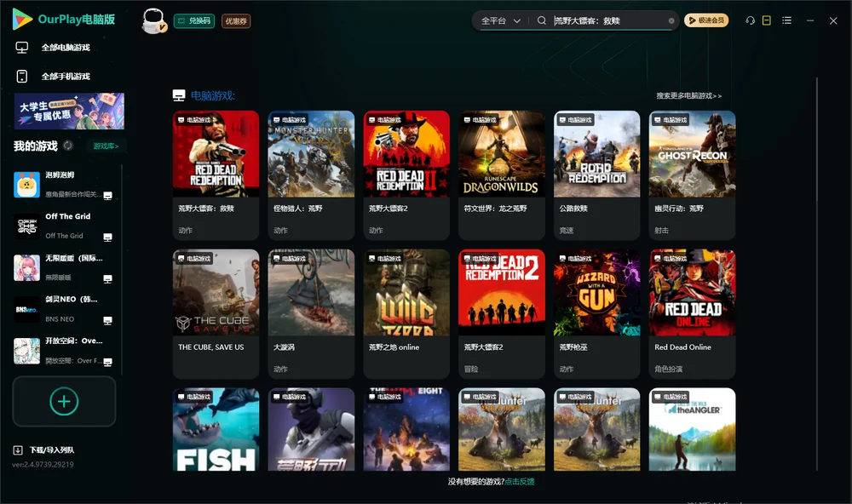Open the 兑换码 redeem code button
This screenshot has width=852, height=504.
click(x=194, y=20)
